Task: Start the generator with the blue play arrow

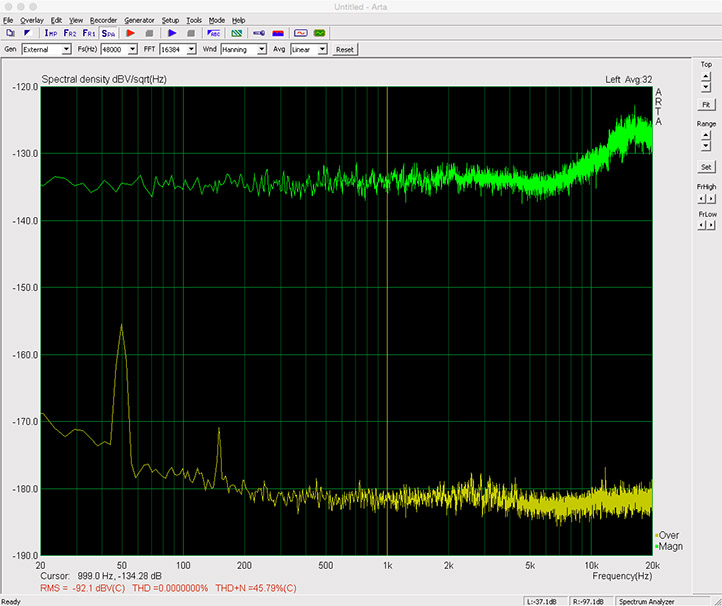Action: click(x=172, y=33)
